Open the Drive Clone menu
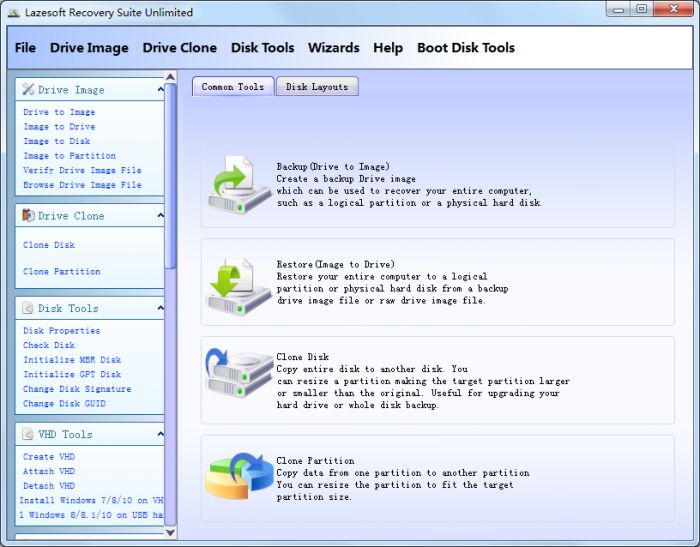Screen dimensions: 700x547 pyautogui.click(x=179, y=47)
